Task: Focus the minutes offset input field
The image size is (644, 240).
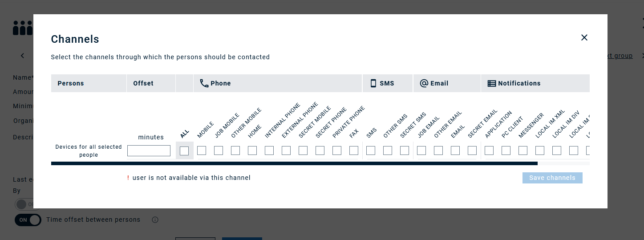Action: click(x=149, y=151)
